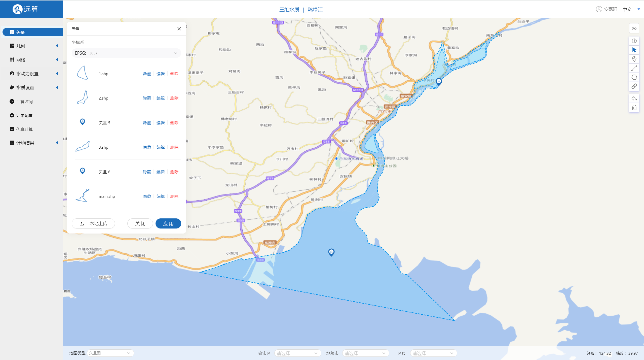This screenshot has height=360, width=644.
Task: Open the 省市区 province dropdown
Action: 297,353
